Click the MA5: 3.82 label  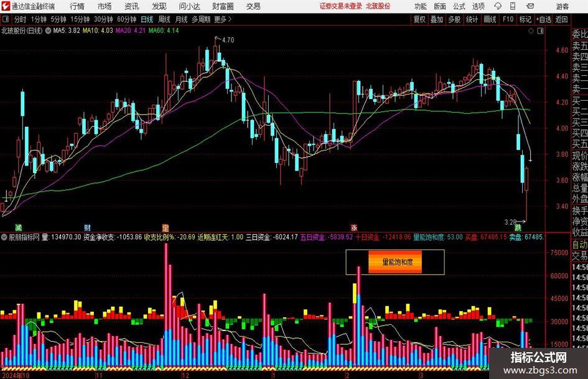pos(67,30)
